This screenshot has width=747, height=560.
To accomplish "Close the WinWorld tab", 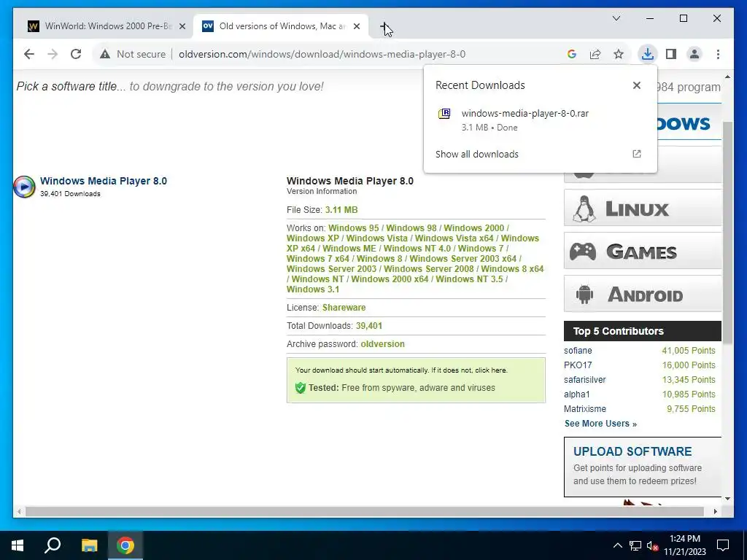I will (x=182, y=26).
